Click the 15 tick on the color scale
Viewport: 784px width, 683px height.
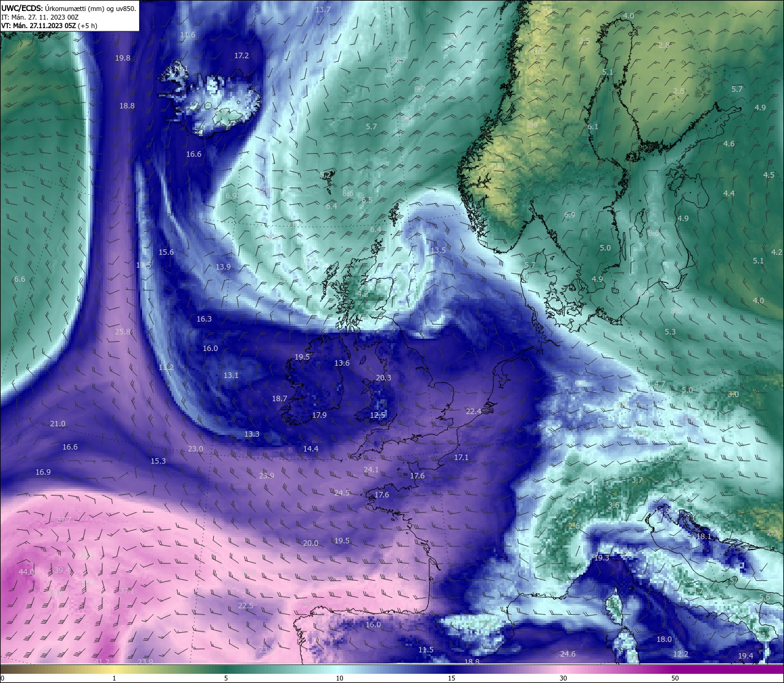pyautogui.click(x=451, y=678)
